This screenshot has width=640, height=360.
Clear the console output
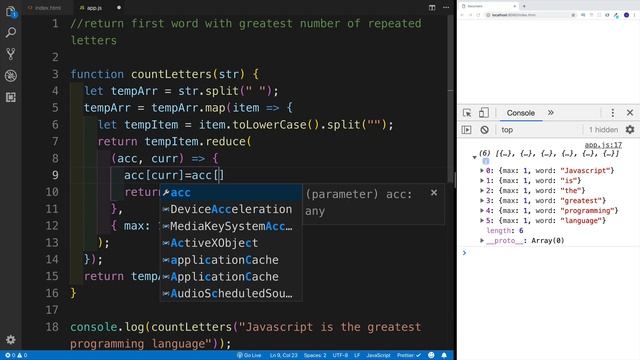coord(484,130)
